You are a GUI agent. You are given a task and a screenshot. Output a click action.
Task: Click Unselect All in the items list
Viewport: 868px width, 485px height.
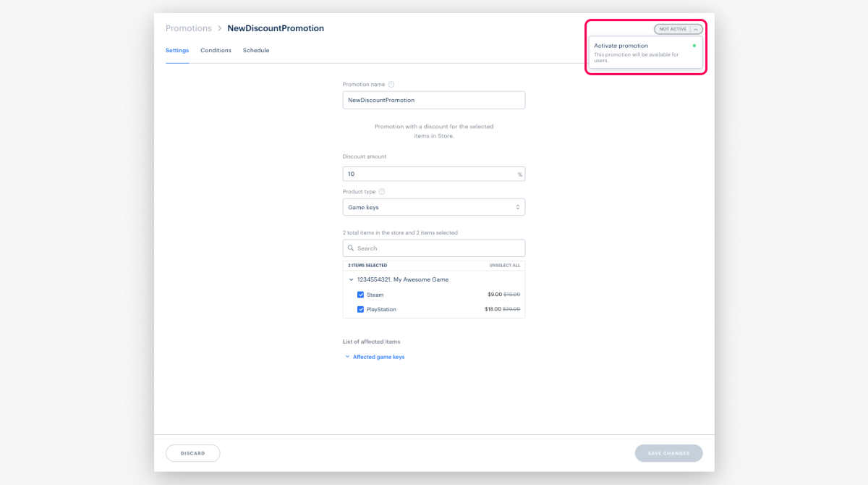[504, 266]
